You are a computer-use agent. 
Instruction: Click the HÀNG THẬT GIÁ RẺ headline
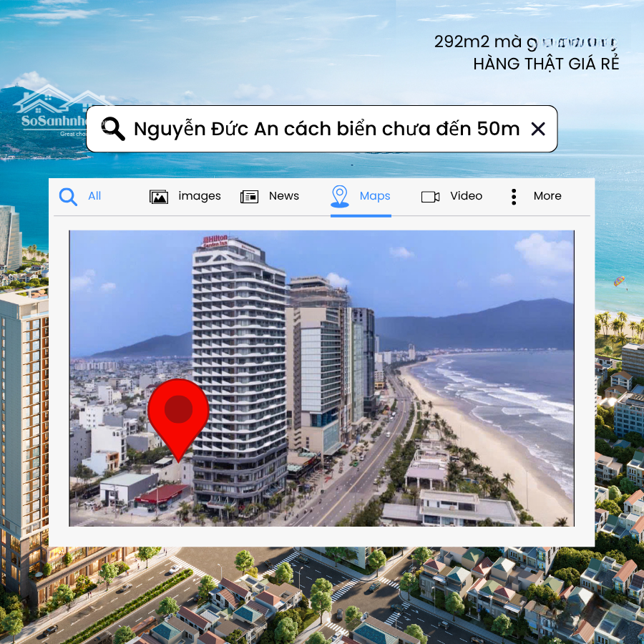point(545,64)
